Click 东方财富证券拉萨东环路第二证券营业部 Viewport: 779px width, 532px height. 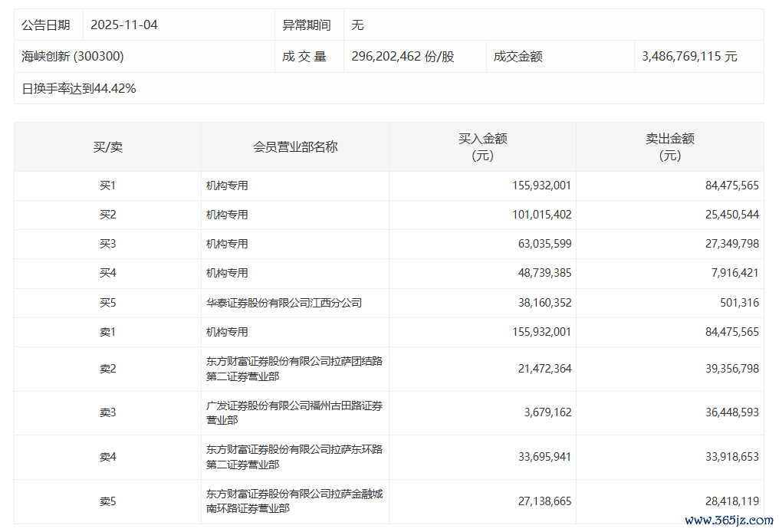pyautogui.click(x=294, y=457)
